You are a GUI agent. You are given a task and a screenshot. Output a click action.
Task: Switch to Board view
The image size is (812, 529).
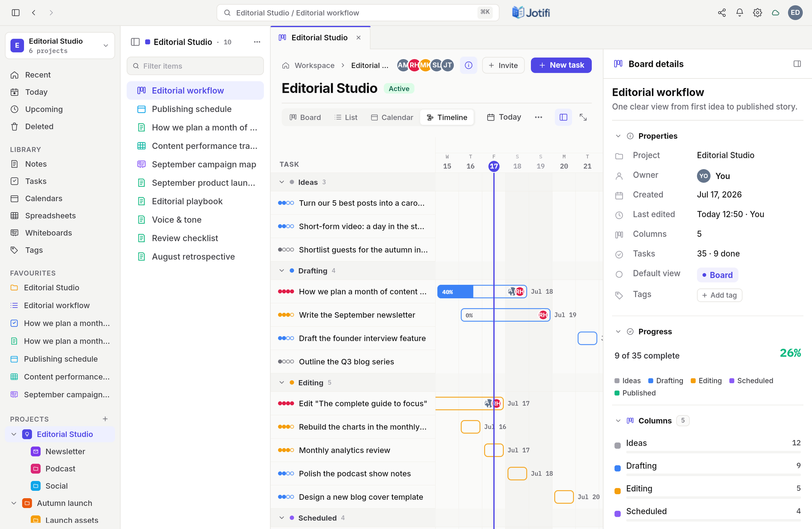(x=305, y=117)
